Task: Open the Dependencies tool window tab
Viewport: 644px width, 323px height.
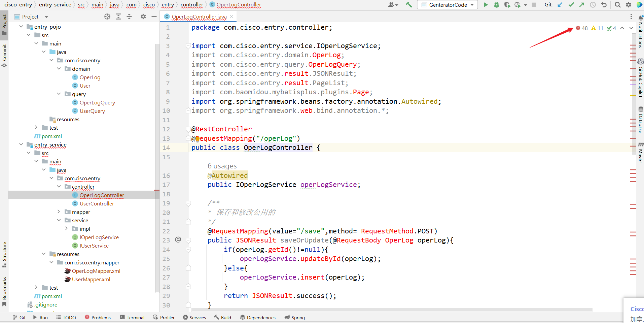Action: pos(258,317)
